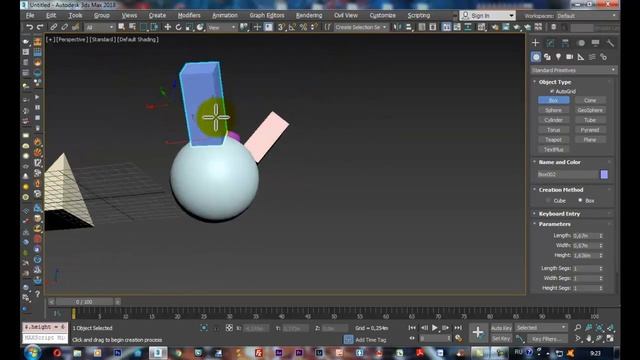Open the Scripting menu
The width and height of the screenshot is (640, 360).
click(419, 16)
